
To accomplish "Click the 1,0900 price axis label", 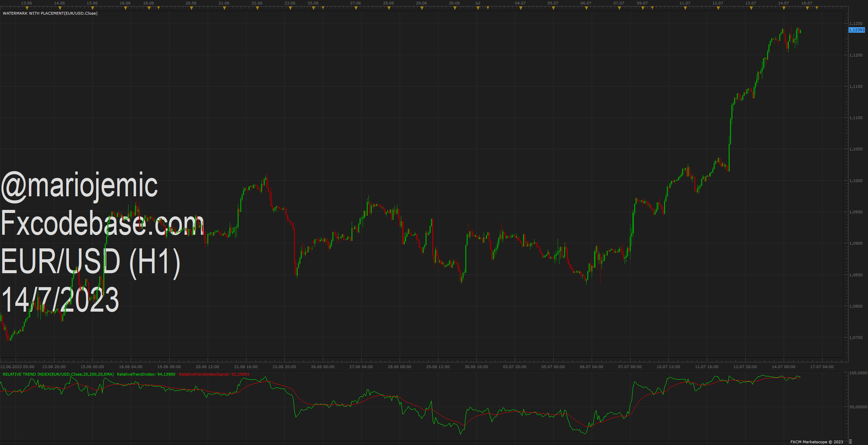I will click(856, 243).
